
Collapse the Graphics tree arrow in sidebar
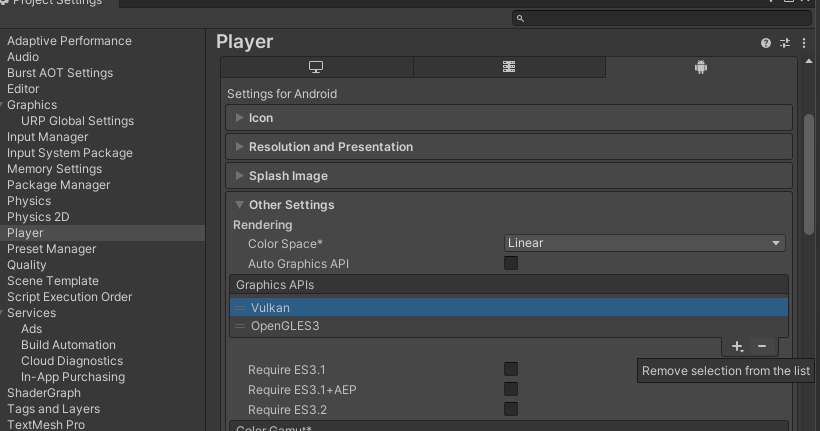click(2, 105)
